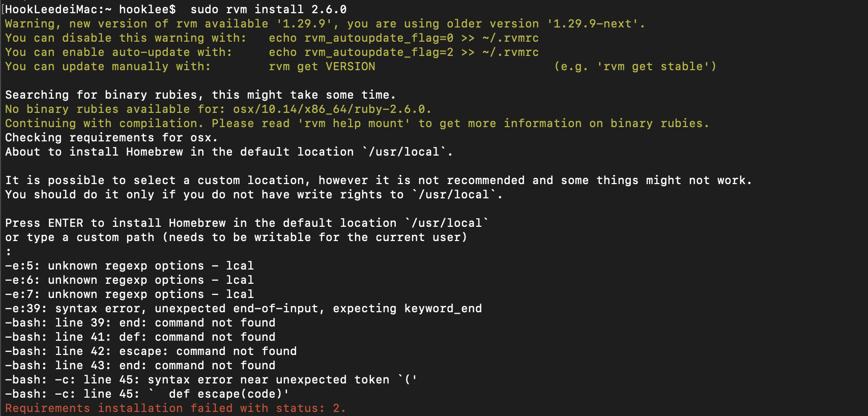Screen dimensions: 868x416
Task: Click 'About to install Homebrew' line
Action: click(229, 152)
